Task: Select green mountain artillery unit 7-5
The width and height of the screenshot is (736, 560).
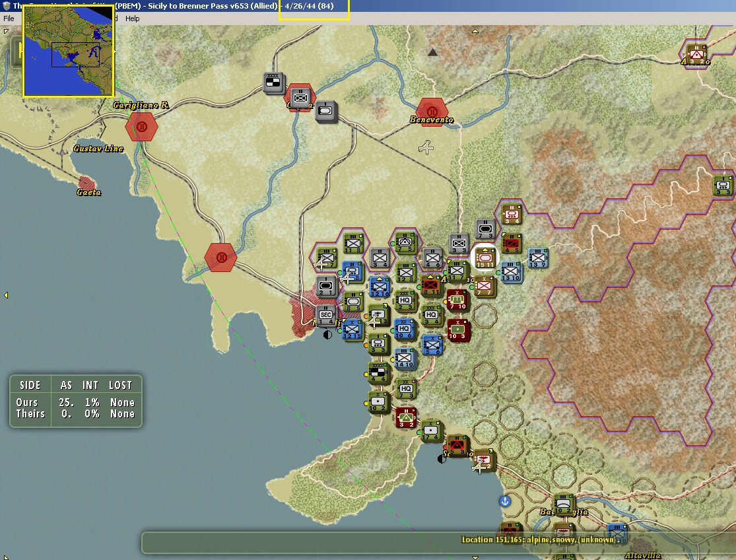Action: [405, 242]
